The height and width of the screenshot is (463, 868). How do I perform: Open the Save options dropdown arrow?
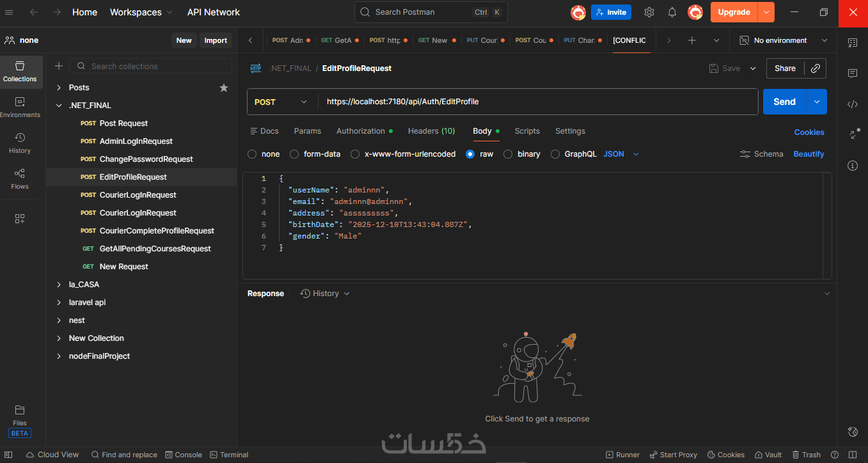pos(753,68)
